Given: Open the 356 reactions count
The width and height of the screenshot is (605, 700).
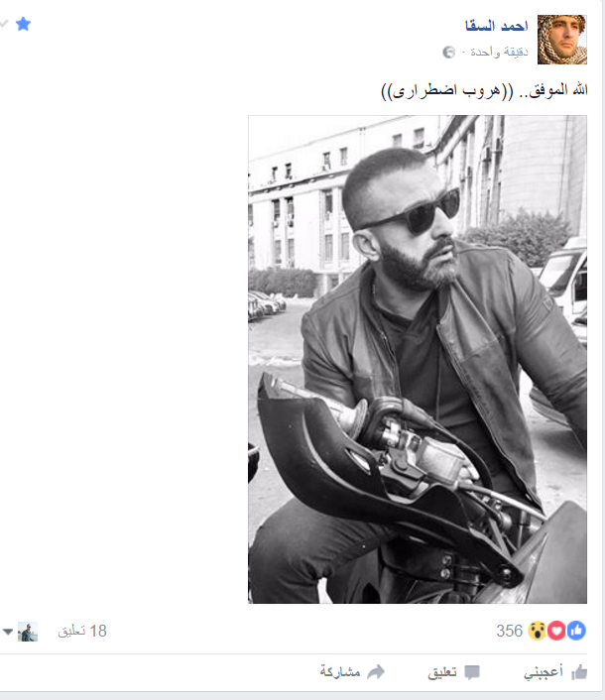Looking at the screenshot, I should coord(510,631).
